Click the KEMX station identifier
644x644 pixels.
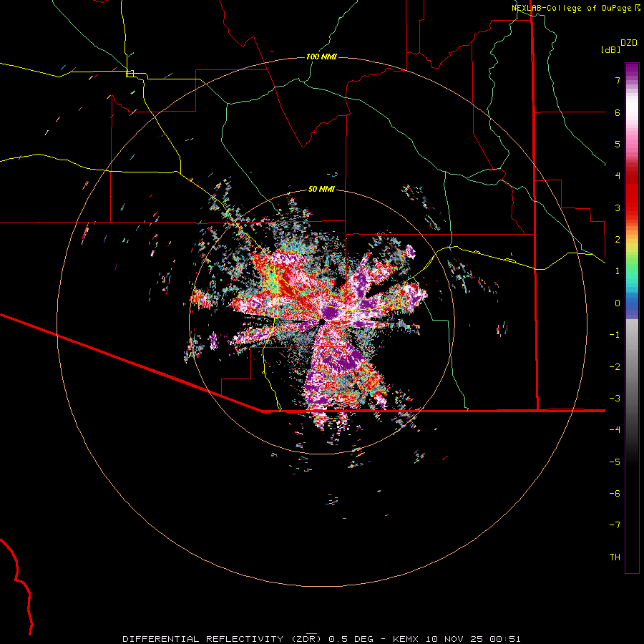pyautogui.click(x=406, y=639)
